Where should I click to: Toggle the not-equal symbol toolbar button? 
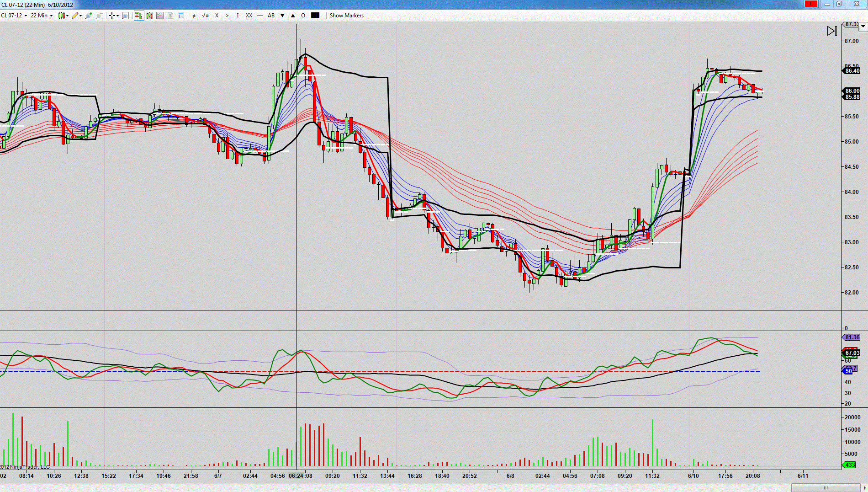(x=194, y=16)
